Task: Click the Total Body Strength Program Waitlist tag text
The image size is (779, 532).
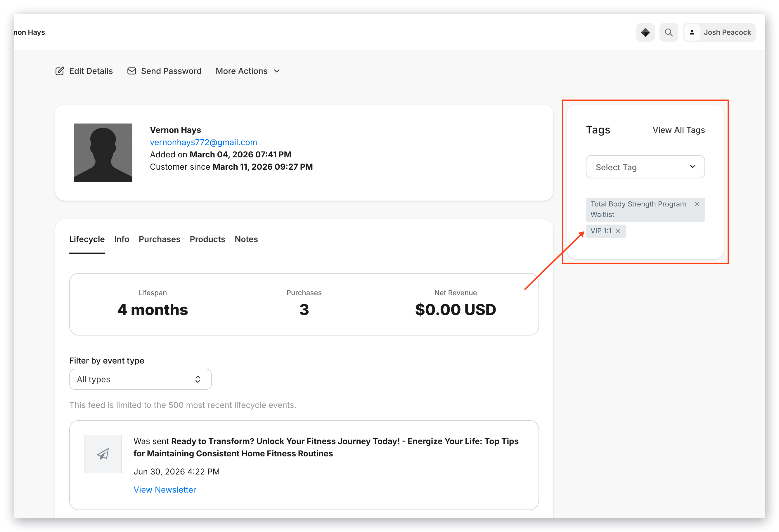Action: tap(638, 209)
